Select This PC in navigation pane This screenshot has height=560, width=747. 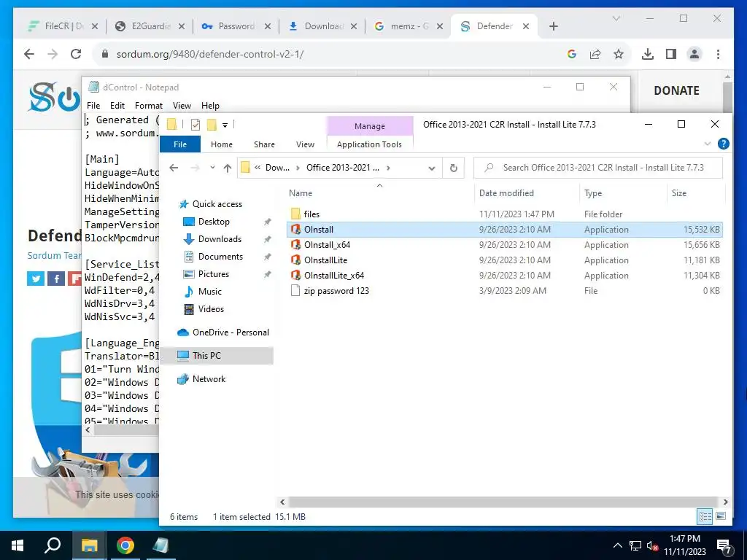click(x=206, y=355)
